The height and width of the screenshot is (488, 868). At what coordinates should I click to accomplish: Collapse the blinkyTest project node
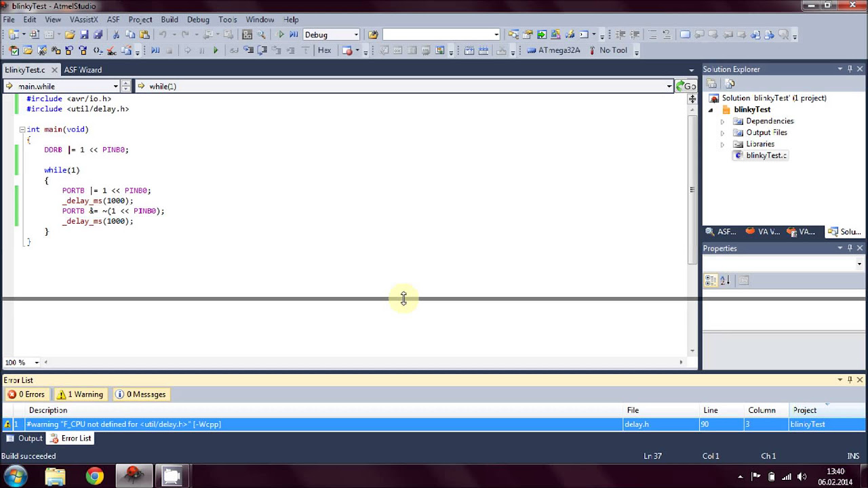(x=711, y=110)
